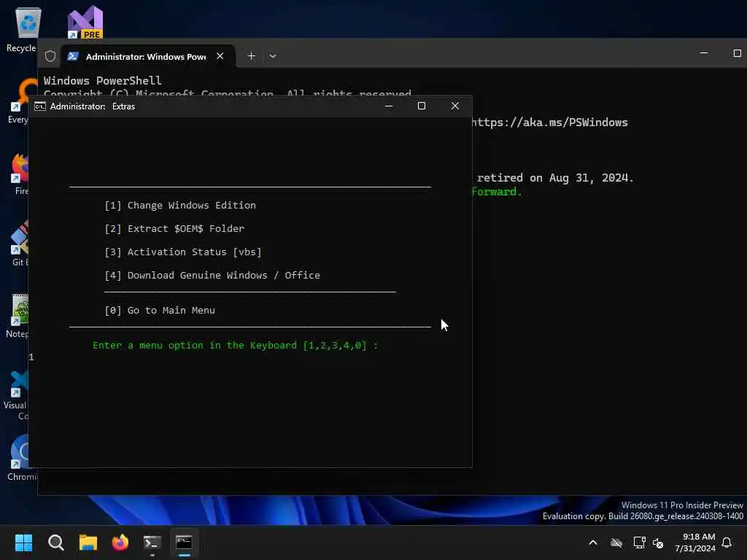This screenshot has width=747, height=560.
Task: Show hidden system tray icons
Action: tap(593, 542)
